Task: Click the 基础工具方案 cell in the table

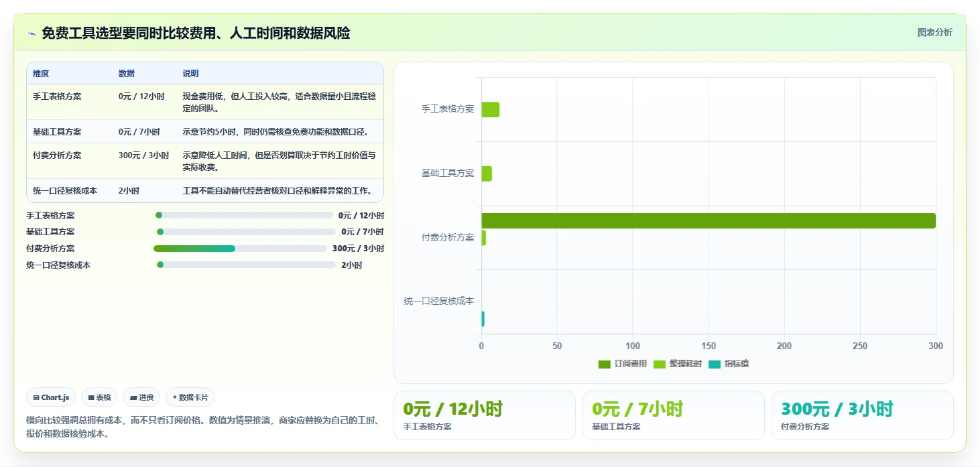Action: pos(57,132)
